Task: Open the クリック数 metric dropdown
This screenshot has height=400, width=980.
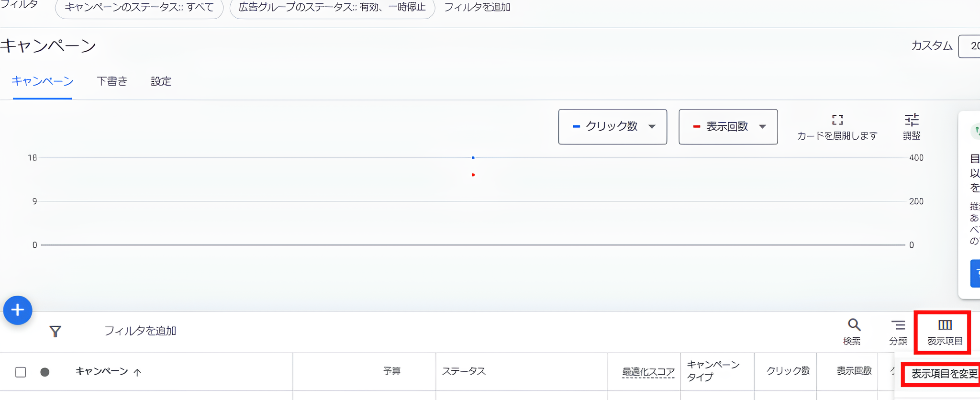Action: 612,127
